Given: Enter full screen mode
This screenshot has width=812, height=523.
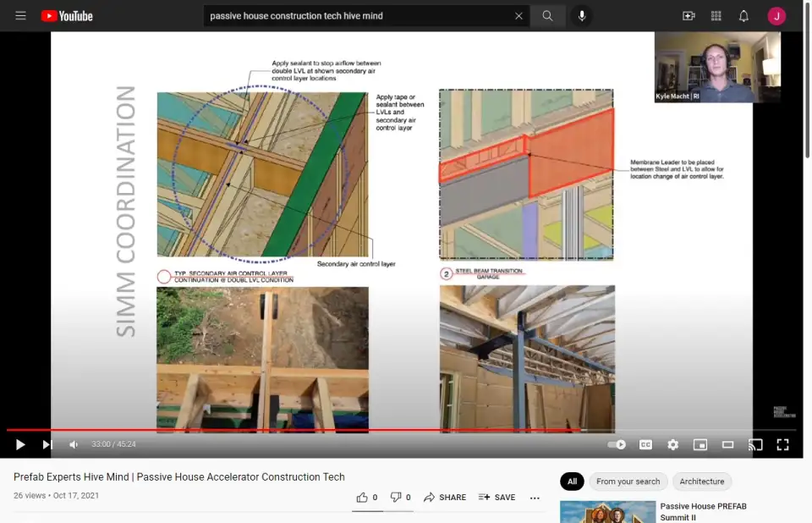Looking at the screenshot, I should tap(783, 444).
